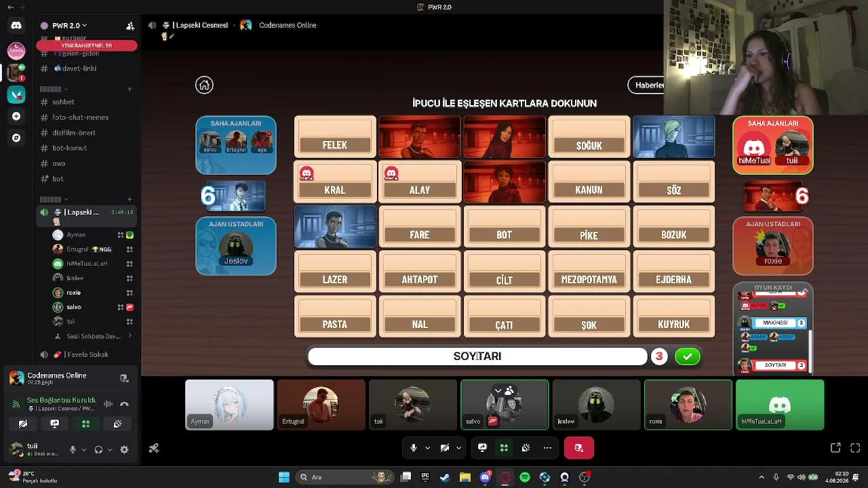Image resolution: width=868 pixels, height=488 pixels.
Task: Open the davet-linki channel
Action: click(79, 68)
